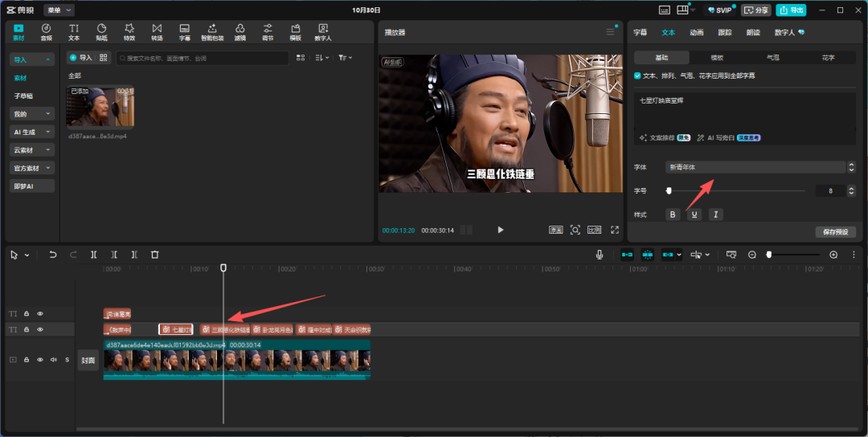Mute the main video track audio

(x=54, y=360)
